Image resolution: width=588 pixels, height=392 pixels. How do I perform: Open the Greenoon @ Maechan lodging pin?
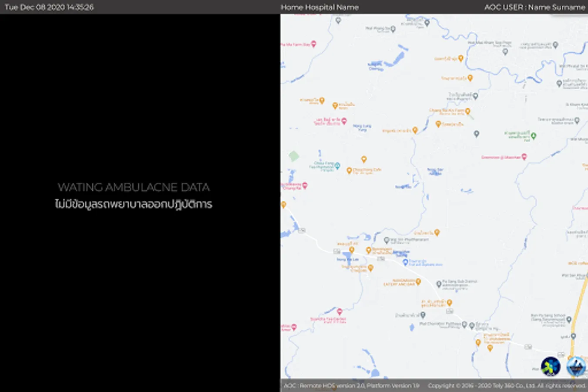click(x=524, y=157)
